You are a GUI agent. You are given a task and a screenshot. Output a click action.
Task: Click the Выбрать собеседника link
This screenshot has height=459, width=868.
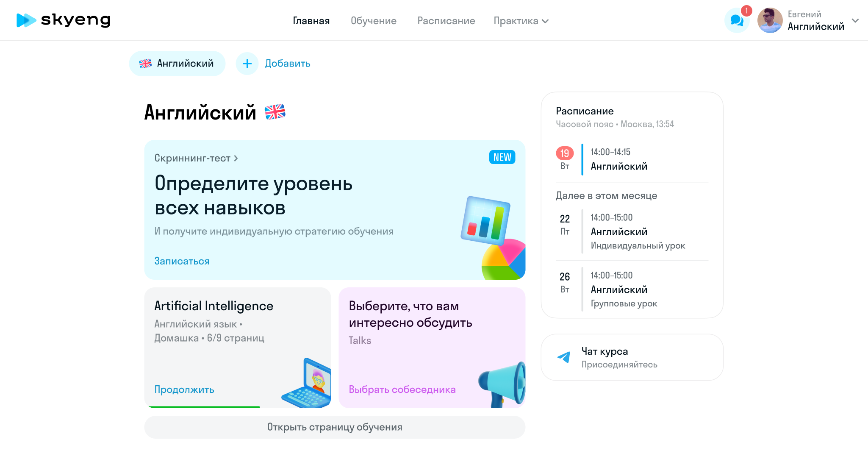[402, 389]
